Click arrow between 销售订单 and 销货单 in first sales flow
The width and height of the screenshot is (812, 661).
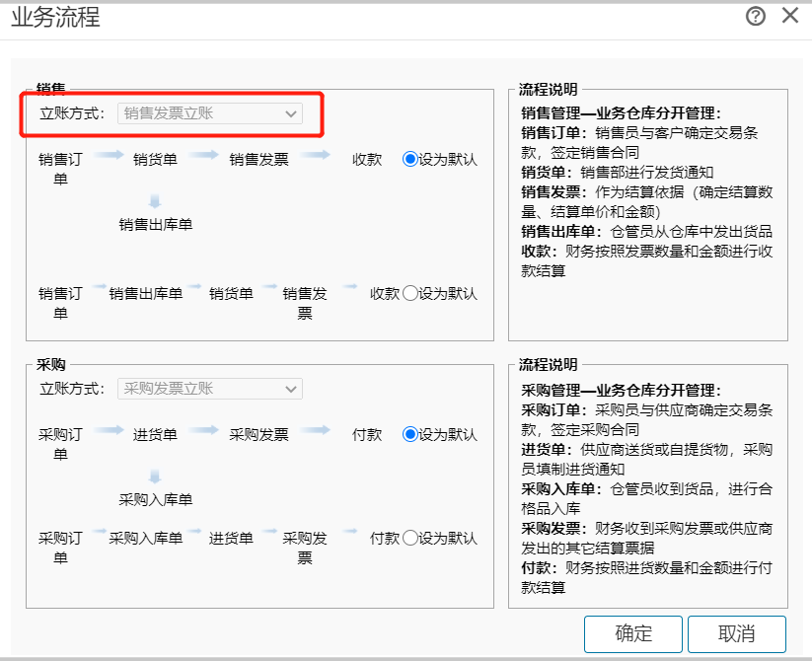(111, 155)
